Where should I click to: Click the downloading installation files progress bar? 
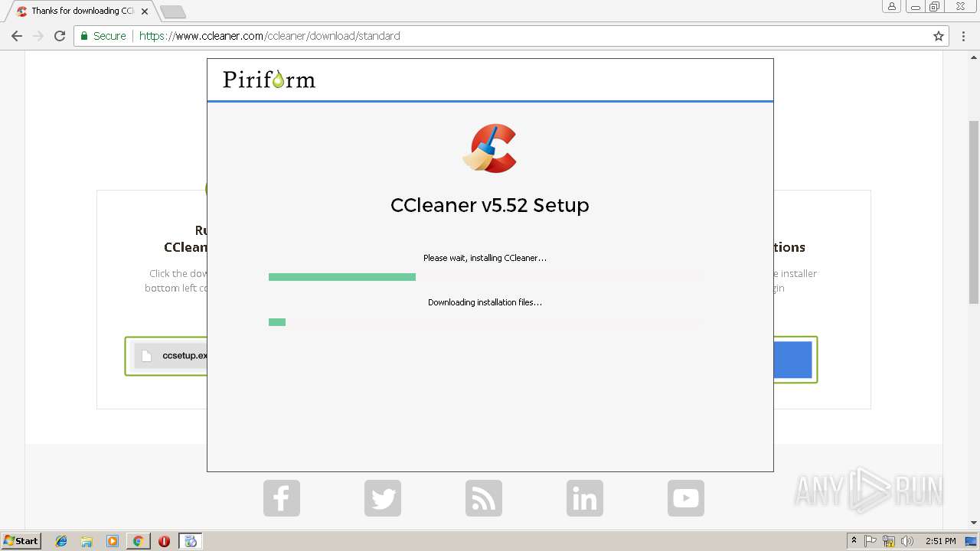coord(485,322)
